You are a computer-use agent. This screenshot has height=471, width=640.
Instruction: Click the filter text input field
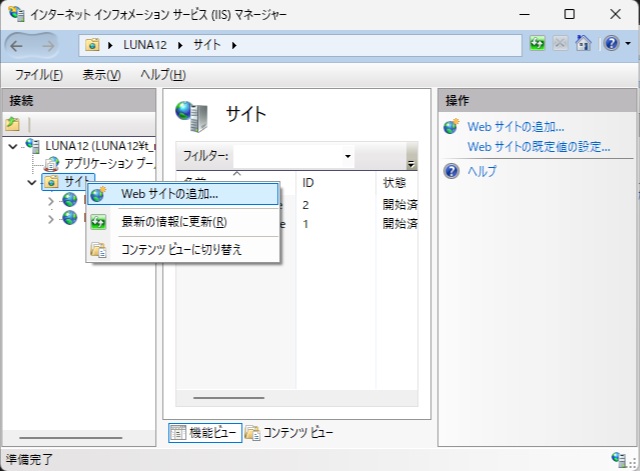tap(288, 156)
